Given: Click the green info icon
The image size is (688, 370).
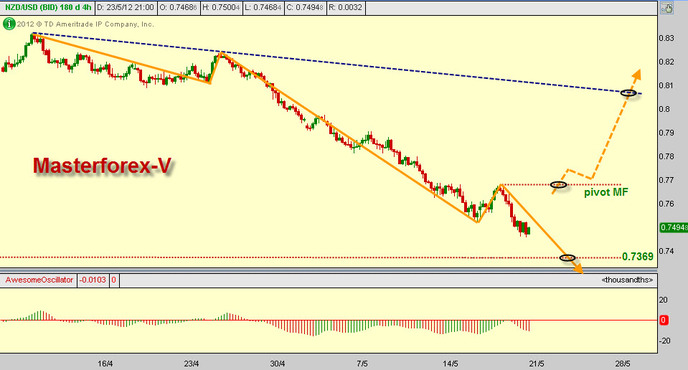Looking at the screenshot, I should pyautogui.click(x=9, y=24).
